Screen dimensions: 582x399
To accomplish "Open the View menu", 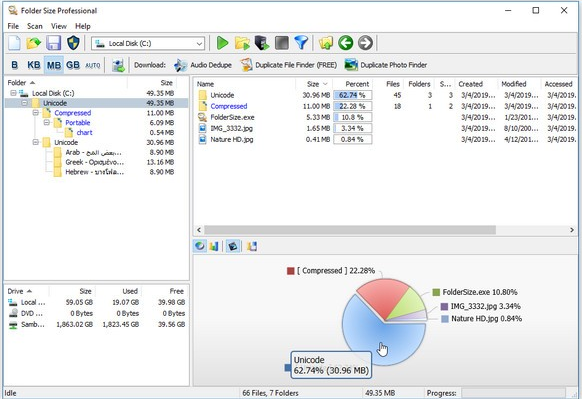I will (59, 26).
